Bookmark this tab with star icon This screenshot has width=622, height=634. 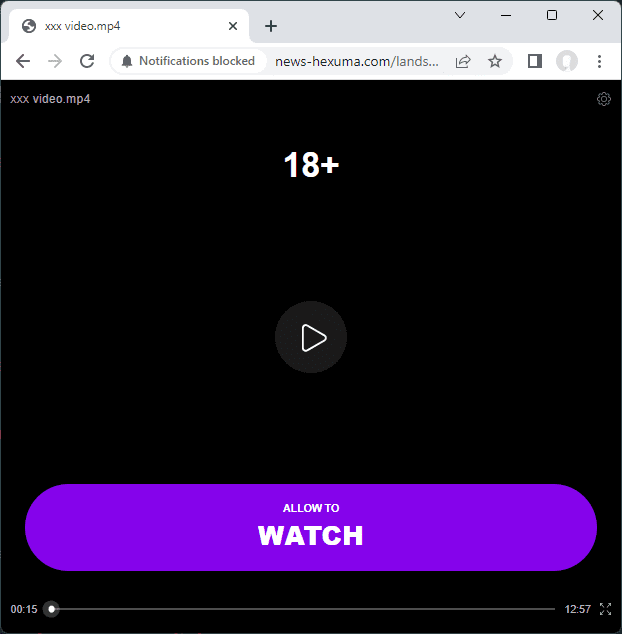pos(495,61)
